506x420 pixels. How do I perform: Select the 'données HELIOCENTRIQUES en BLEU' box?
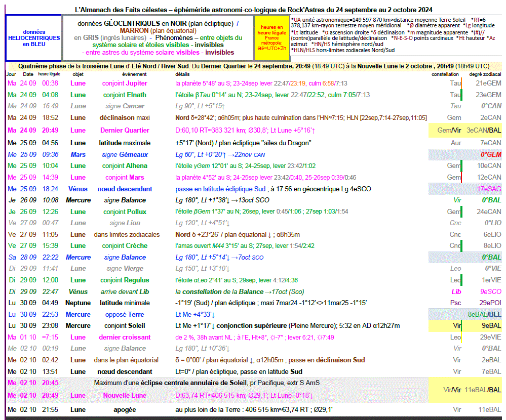pyautogui.click(x=34, y=38)
